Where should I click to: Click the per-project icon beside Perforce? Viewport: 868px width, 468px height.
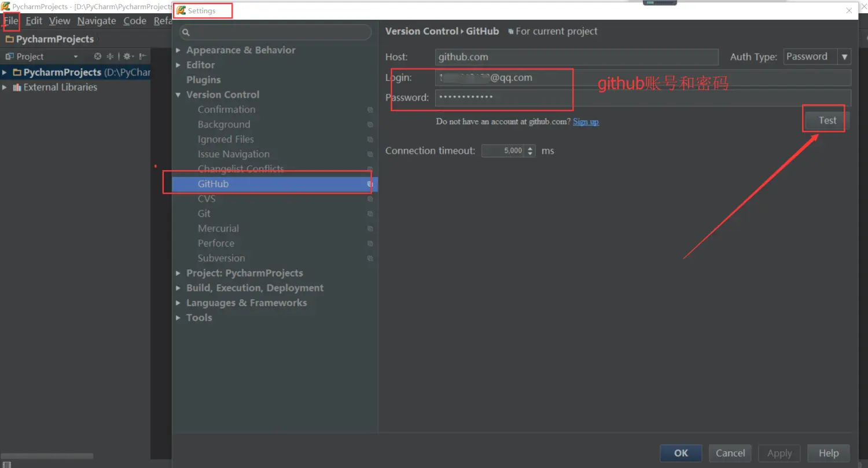(370, 244)
